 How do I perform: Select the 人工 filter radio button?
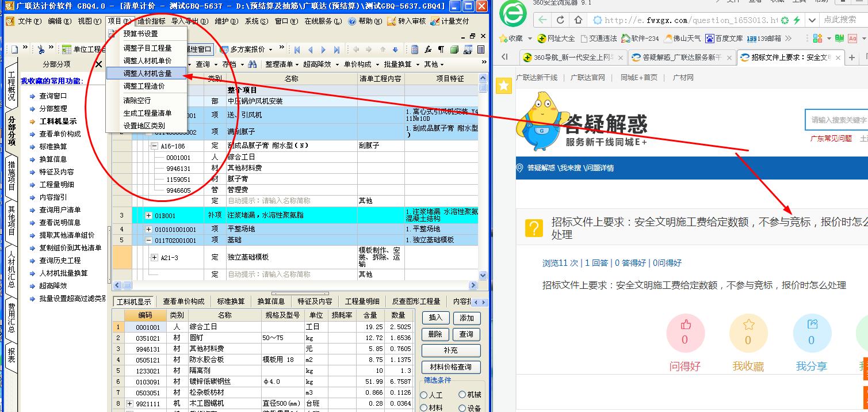coord(424,395)
